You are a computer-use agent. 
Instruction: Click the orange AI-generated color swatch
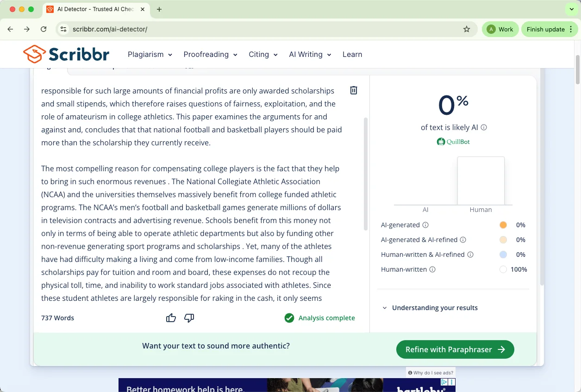click(x=503, y=225)
